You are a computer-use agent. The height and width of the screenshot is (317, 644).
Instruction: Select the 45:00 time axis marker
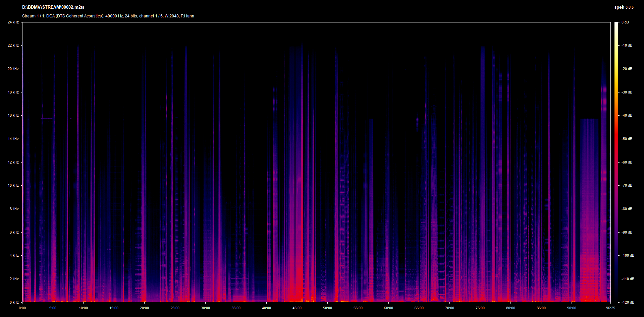pyautogui.click(x=297, y=308)
